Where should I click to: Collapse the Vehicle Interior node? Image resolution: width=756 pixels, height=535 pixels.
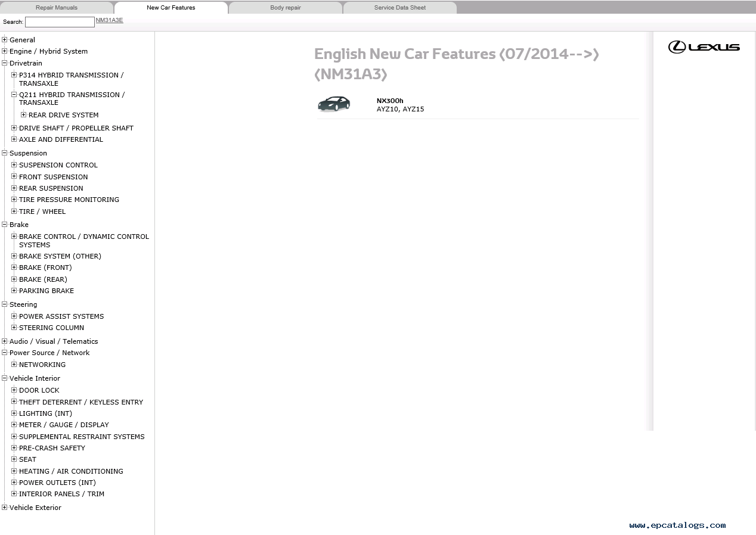5,378
